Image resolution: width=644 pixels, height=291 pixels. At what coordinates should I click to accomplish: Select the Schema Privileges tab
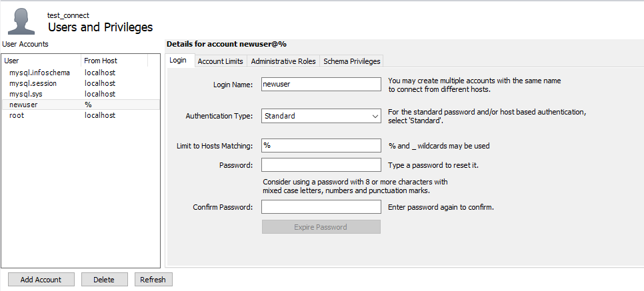click(351, 61)
